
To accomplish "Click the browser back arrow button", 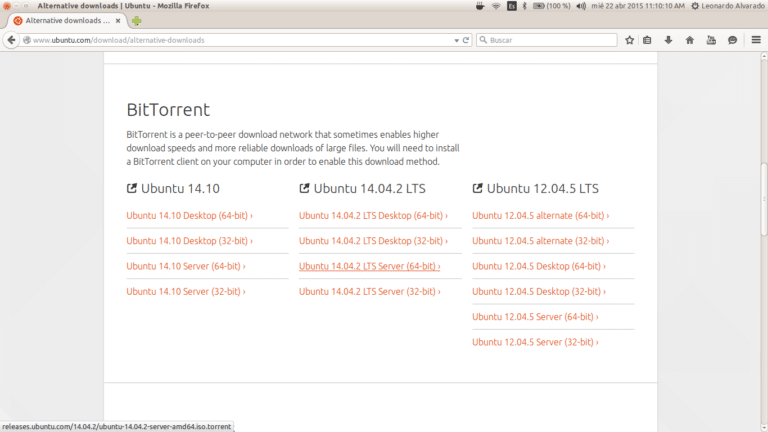I will click(11, 40).
